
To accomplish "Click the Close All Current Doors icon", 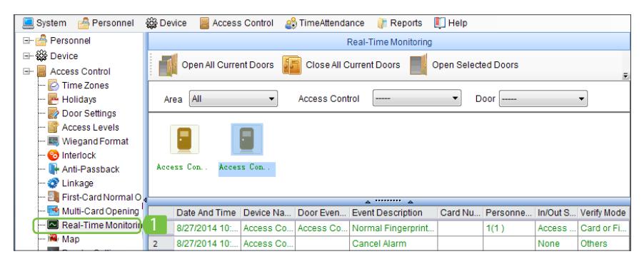I will (291, 65).
